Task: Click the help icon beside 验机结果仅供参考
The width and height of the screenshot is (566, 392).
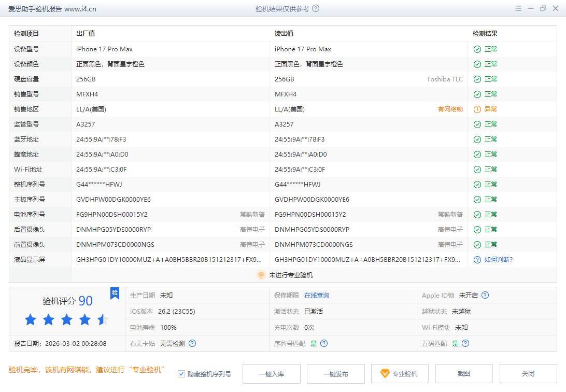Action: 316,9
